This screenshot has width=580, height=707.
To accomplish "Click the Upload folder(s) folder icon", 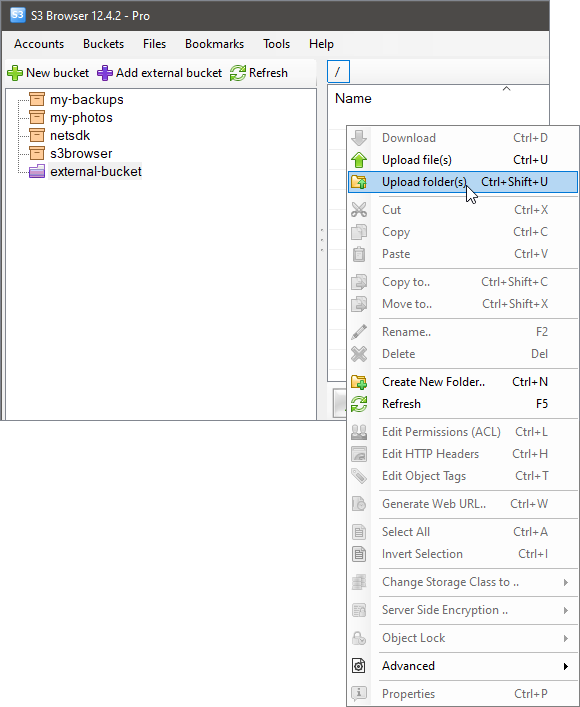I will click(359, 182).
